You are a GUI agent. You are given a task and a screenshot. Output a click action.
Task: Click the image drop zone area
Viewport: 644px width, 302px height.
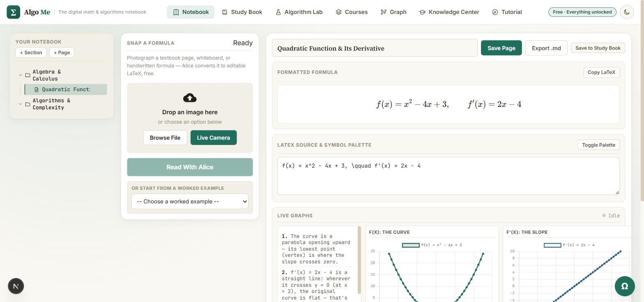click(x=190, y=118)
